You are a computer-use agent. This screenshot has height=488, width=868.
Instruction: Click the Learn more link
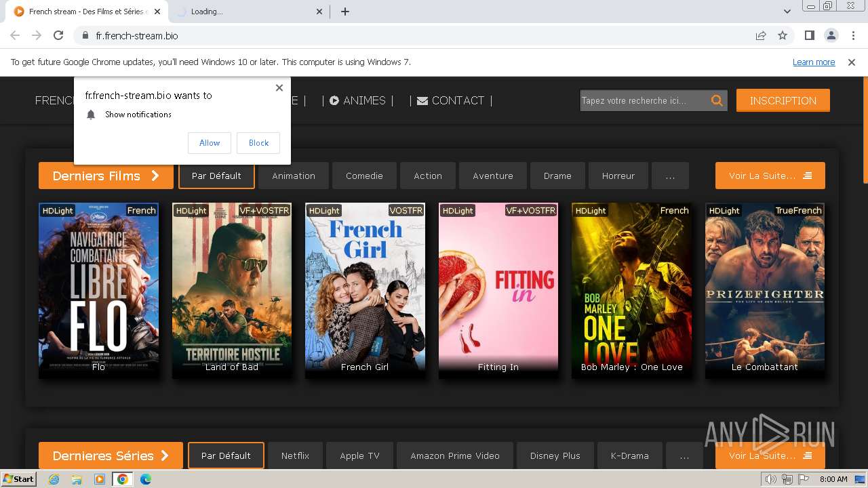[x=814, y=62]
